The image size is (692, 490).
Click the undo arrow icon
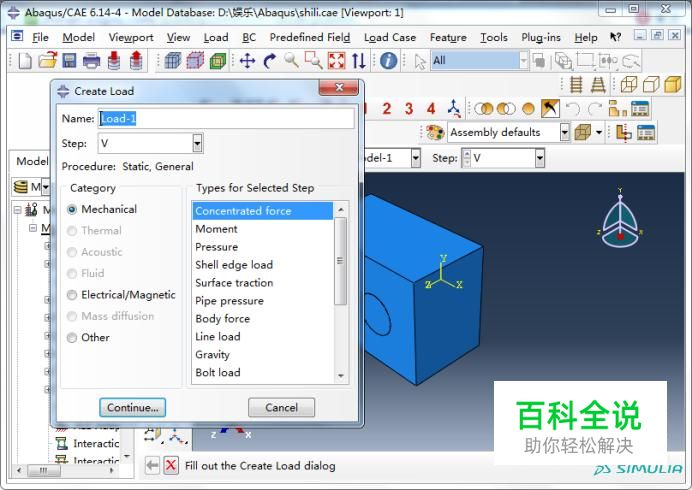573,109
